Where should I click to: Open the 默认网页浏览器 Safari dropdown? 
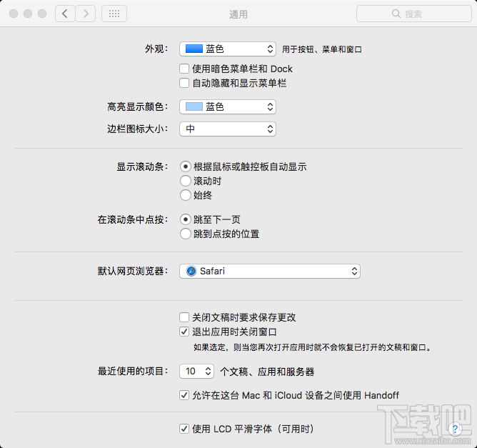point(270,272)
